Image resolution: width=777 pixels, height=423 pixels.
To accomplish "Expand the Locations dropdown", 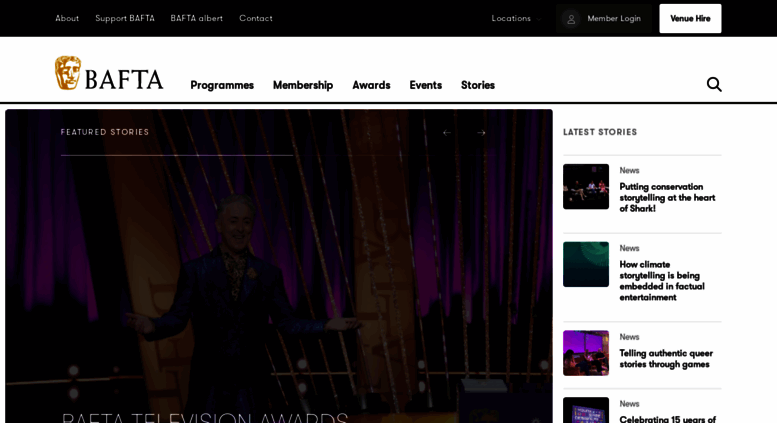I will (516, 18).
